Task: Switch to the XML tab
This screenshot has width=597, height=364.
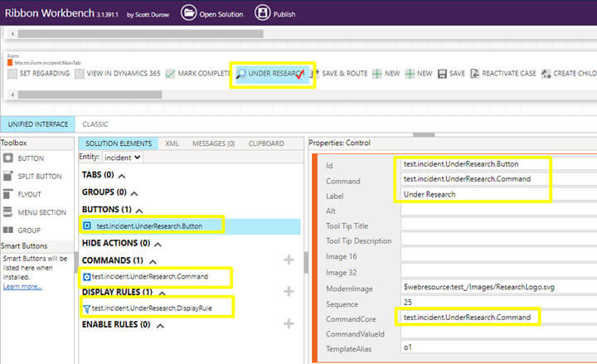Action: [172, 143]
